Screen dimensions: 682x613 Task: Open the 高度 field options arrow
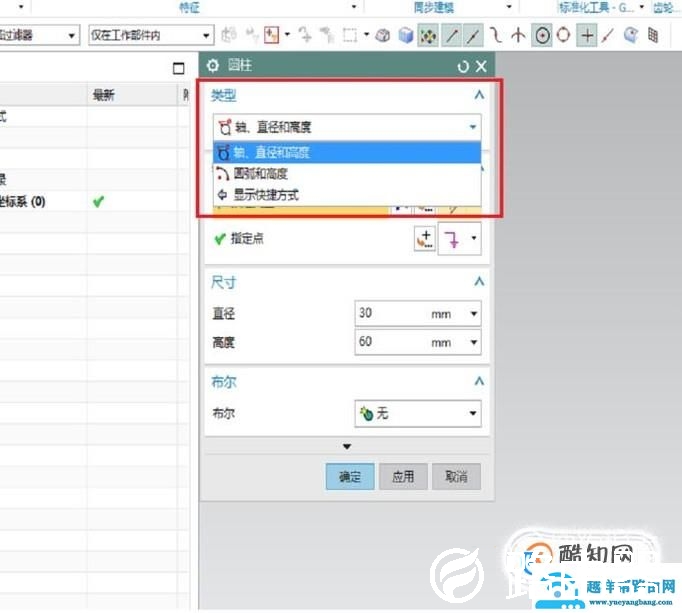[x=474, y=342]
